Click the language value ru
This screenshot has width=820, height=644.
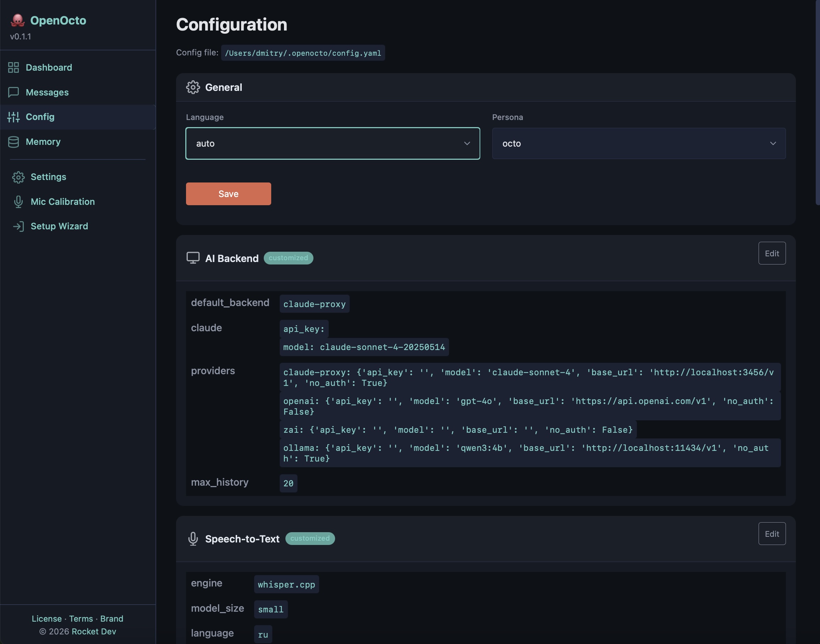(263, 634)
